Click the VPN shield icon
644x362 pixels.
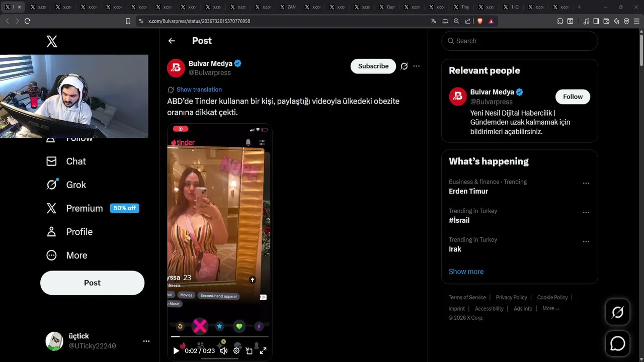(626, 21)
